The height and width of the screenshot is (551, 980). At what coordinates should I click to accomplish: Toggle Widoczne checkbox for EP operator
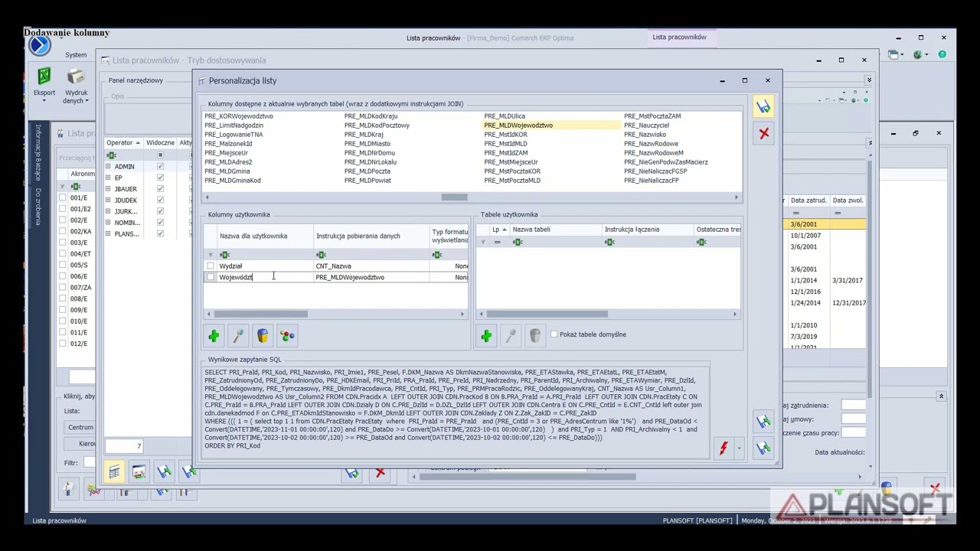click(160, 178)
